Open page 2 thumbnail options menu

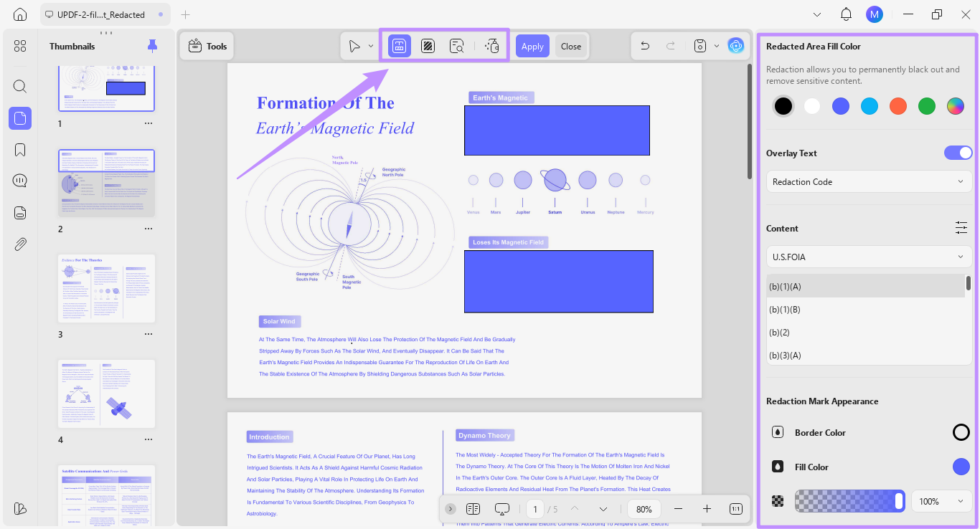[x=148, y=229]
